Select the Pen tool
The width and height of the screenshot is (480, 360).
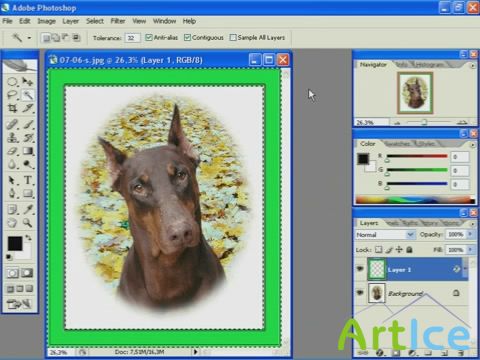tap(12, 194)
